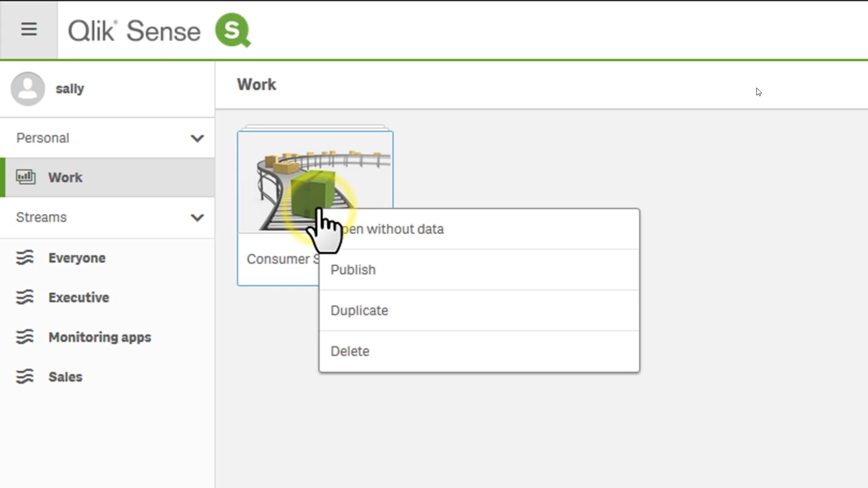
Task: Select the Work item in sidebar
Action: [x=107, y=178]
